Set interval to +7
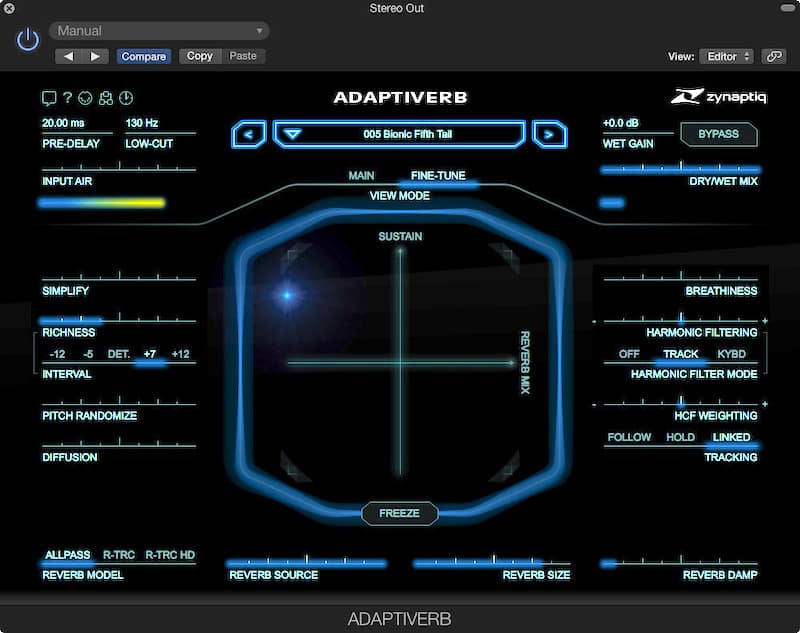Viewport: 800px width, 633px height. 149,354
